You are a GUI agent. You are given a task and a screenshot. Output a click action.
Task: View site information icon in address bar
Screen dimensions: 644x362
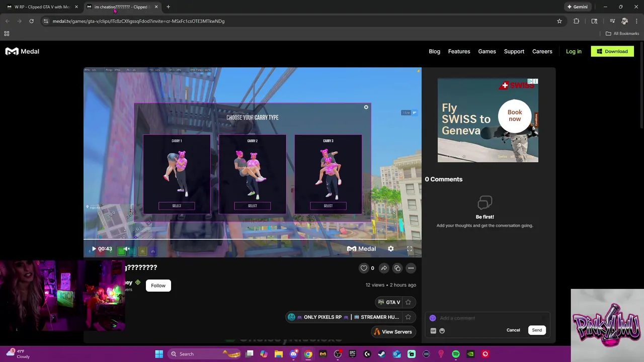tap(46, 21)
